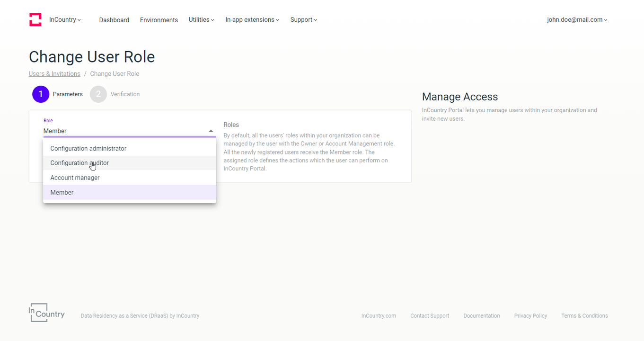The width and height of the screenshot is (644, 341).
Task: Click the red InCountry logo icon
Action: [x=35, y=19]
